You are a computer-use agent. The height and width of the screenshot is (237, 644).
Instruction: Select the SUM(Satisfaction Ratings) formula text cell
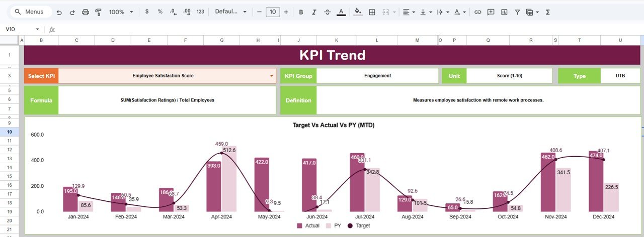[x=168, y=100]
